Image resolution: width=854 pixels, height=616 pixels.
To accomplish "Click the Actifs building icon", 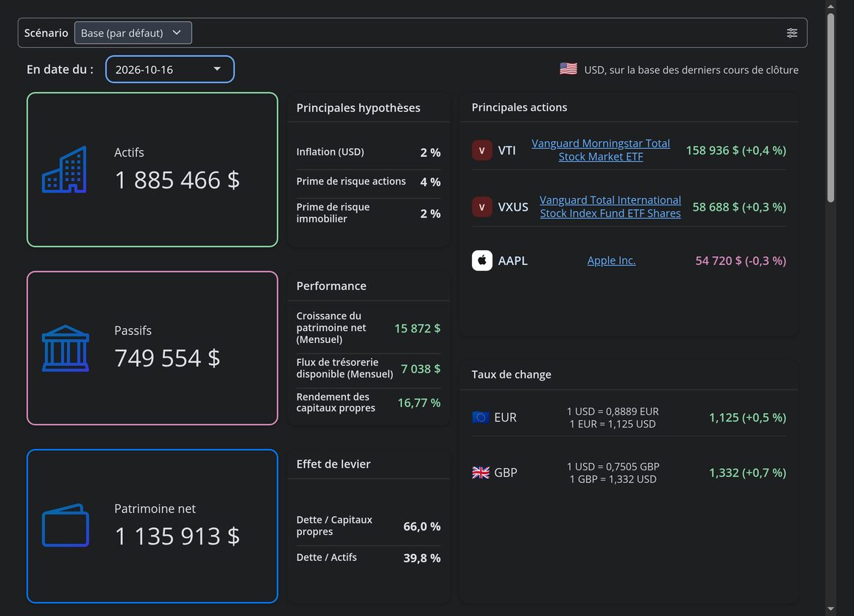I will 65,169.
